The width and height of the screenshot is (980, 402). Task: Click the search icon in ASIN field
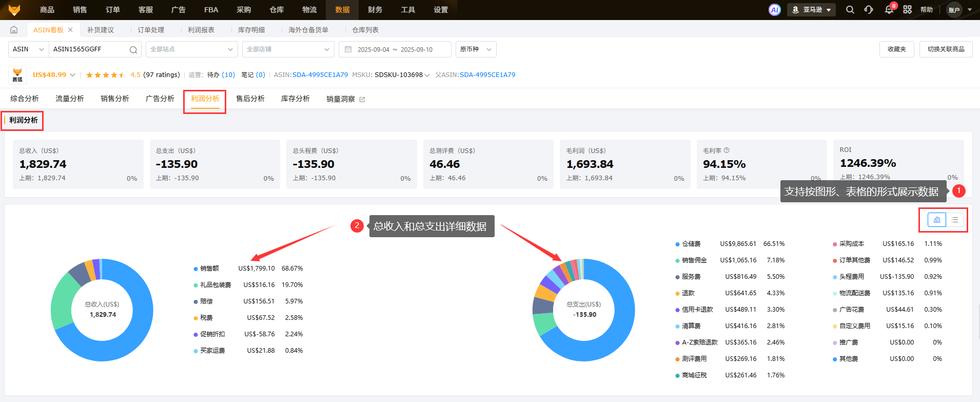(133, 50)
